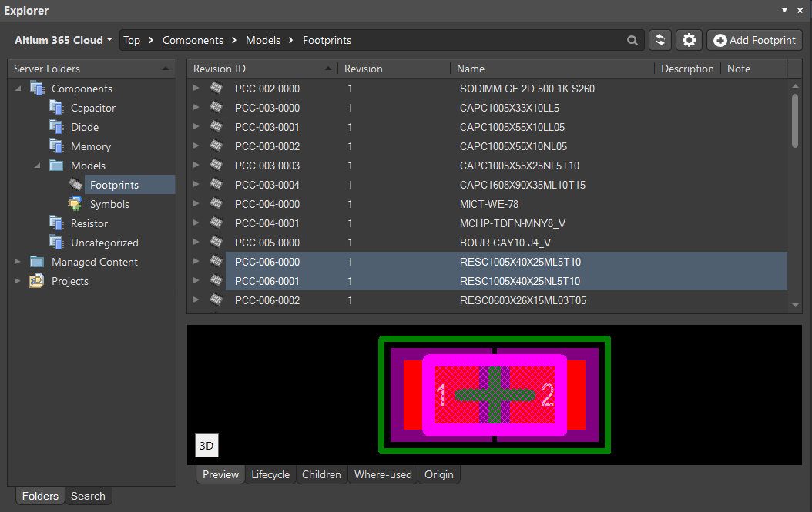Switch to the Lifecycle tab
Viewport: 812px width, 512px height.
270,475
